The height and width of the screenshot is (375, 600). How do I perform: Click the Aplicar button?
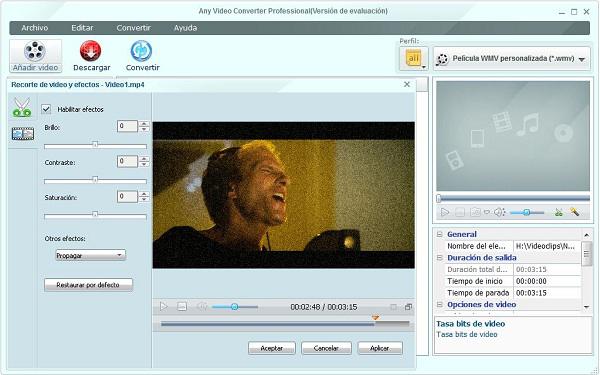380,348
